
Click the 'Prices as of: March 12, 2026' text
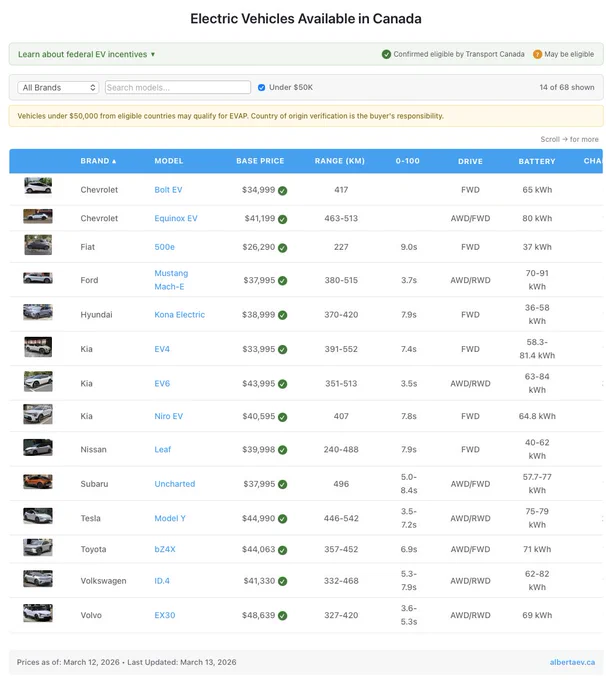68,662
